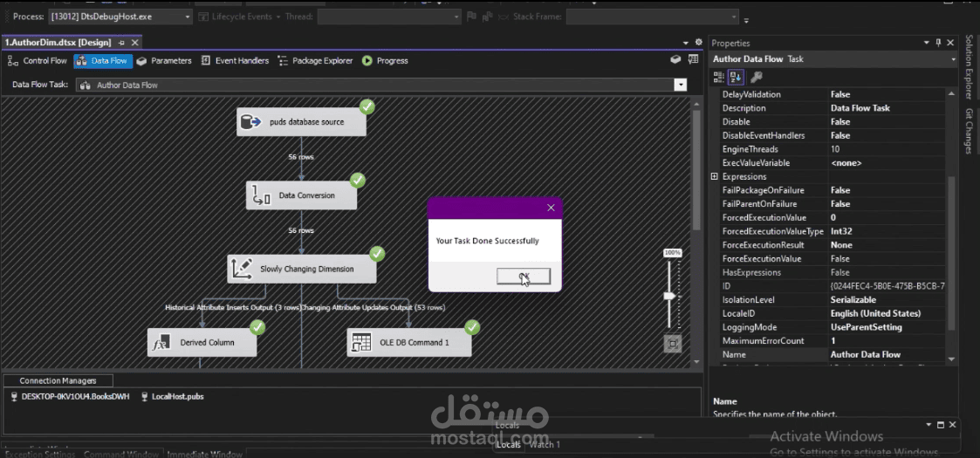This screenshot has height=458, width=980.
Task: Select Alphabetical sort in Properties toolbar
Action: point(736,77)
